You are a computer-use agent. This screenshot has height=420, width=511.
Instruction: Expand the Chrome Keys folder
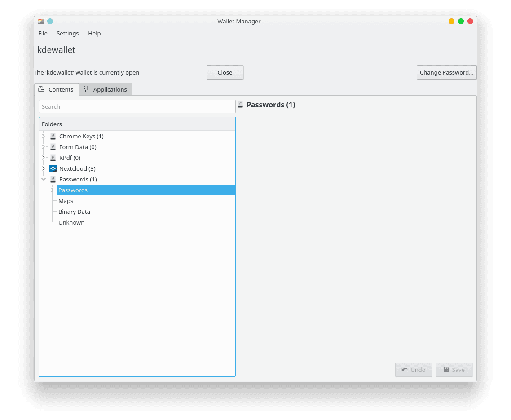point(44,136)
